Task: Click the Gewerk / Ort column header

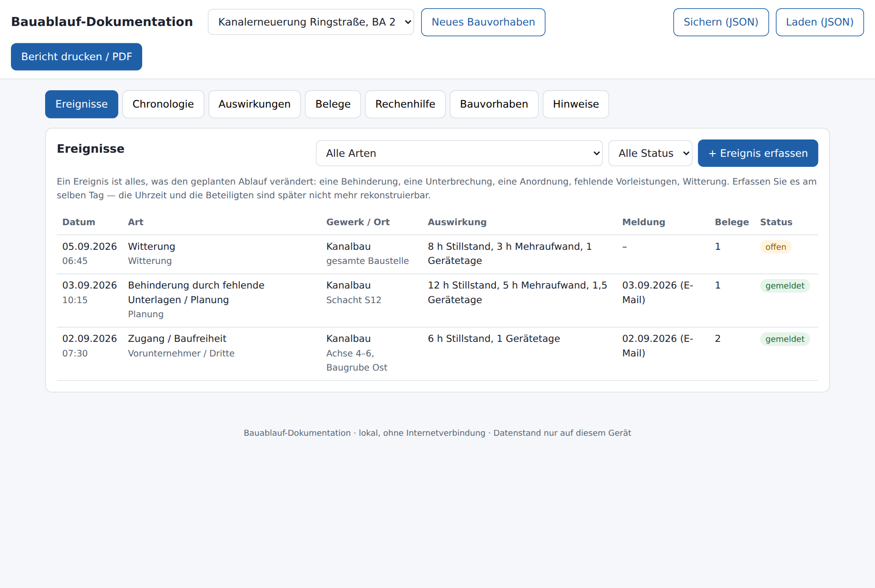Action: 358,222
